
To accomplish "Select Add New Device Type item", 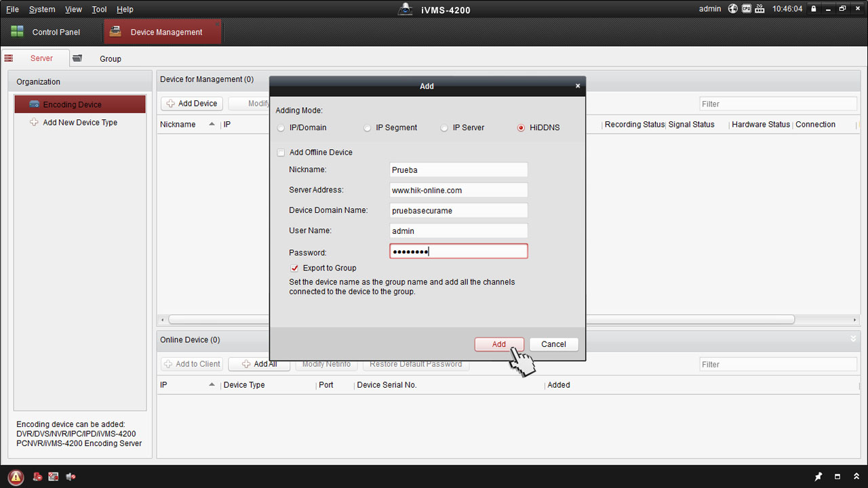I will pos(80,123).
